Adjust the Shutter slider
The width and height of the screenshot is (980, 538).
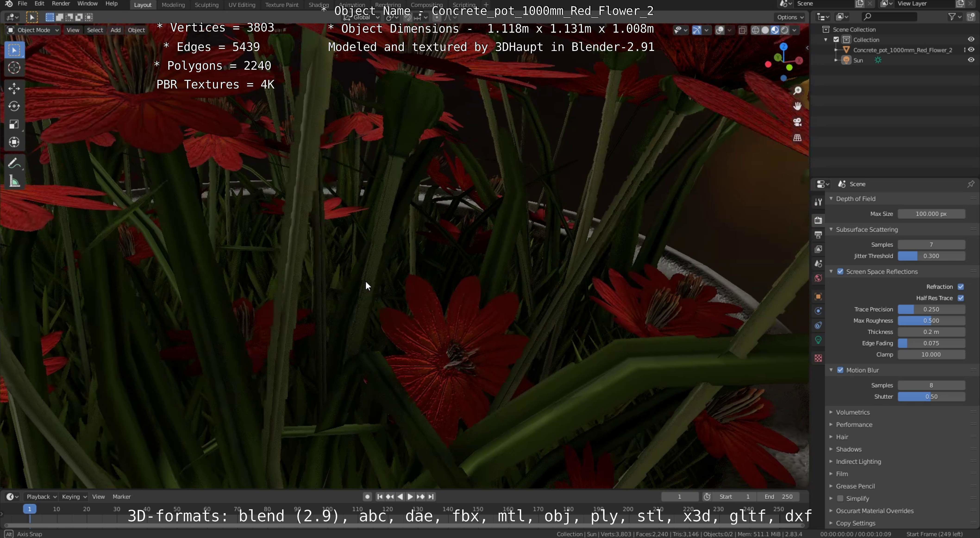click(x=931, y=397)
